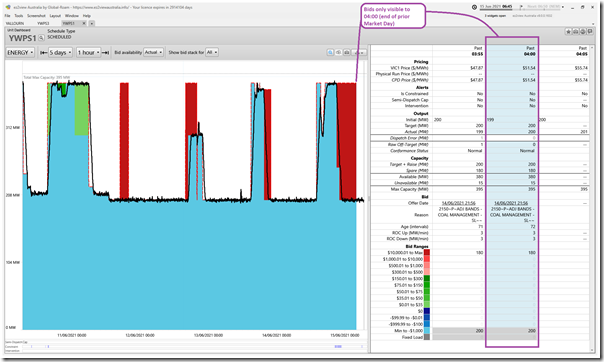
Task: Switch to the YWPS3 tab
Action: (43, 23)
